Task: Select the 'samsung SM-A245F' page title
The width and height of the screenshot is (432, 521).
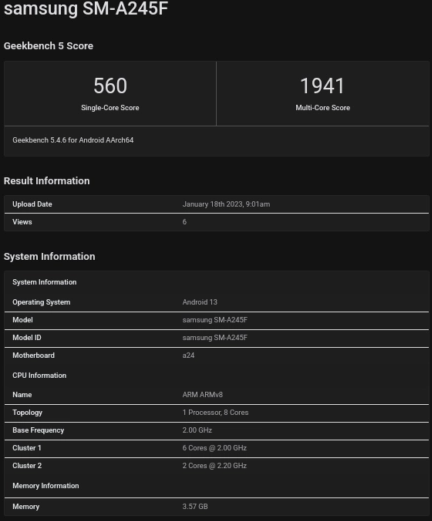Action: point(86,8)
